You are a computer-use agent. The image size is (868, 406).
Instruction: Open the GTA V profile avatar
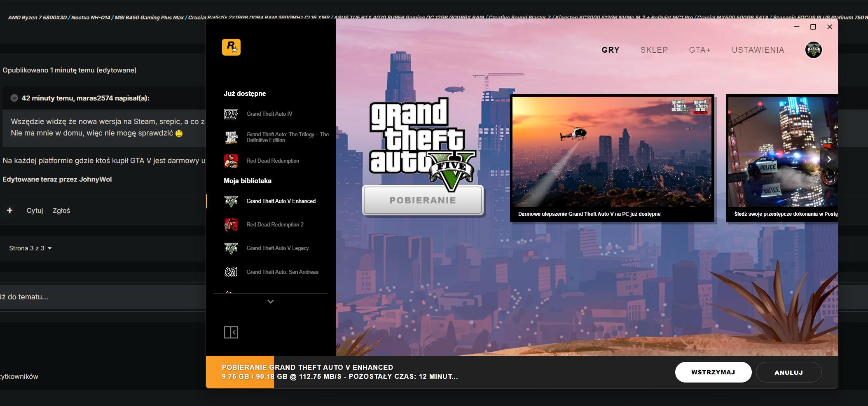[x=813, y=50]
